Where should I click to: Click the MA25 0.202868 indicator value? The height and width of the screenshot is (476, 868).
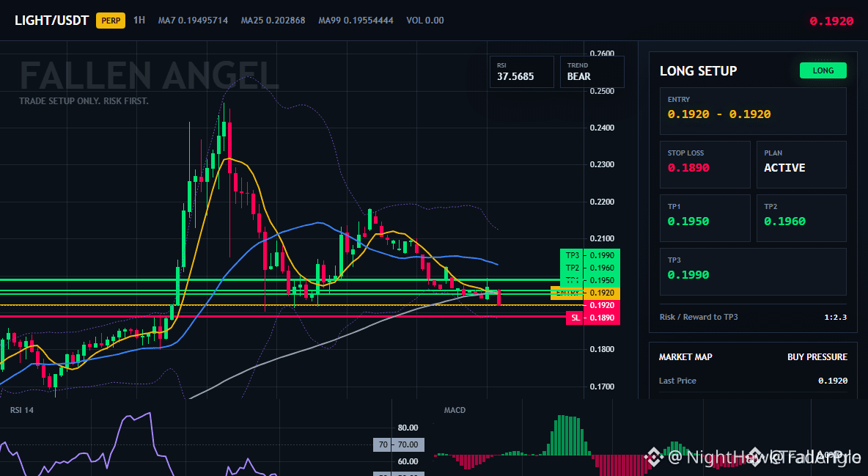pos(273,21)
